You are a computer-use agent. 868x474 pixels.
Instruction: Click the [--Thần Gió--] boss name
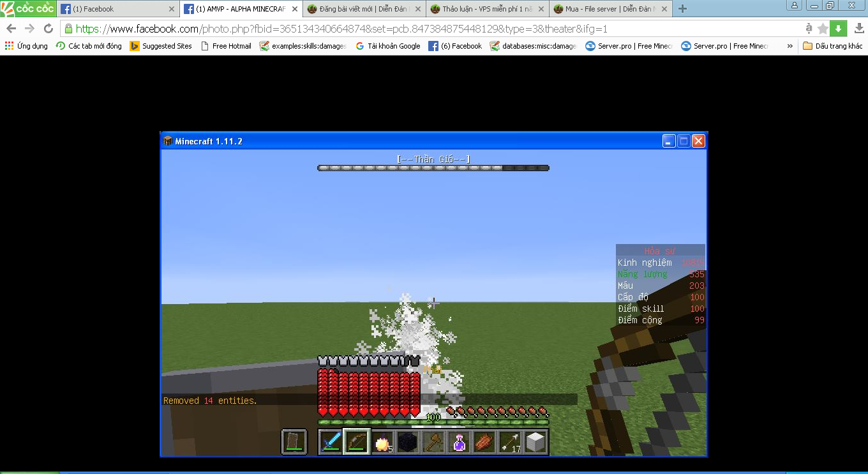(433, 158)
